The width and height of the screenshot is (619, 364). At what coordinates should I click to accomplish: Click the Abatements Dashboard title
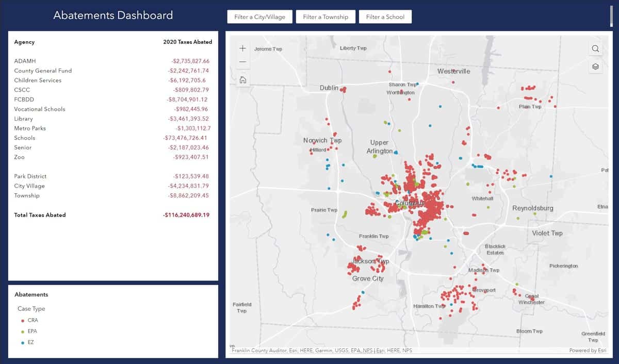113,15
